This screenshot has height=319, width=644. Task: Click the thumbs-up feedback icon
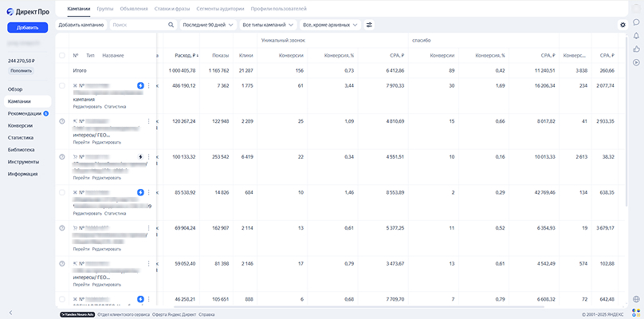[x=636, y=49]
